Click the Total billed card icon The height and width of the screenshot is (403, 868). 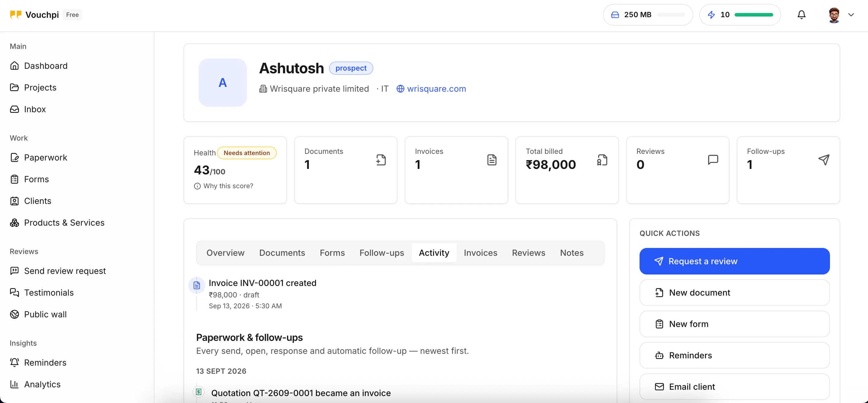tap(602, 160)
